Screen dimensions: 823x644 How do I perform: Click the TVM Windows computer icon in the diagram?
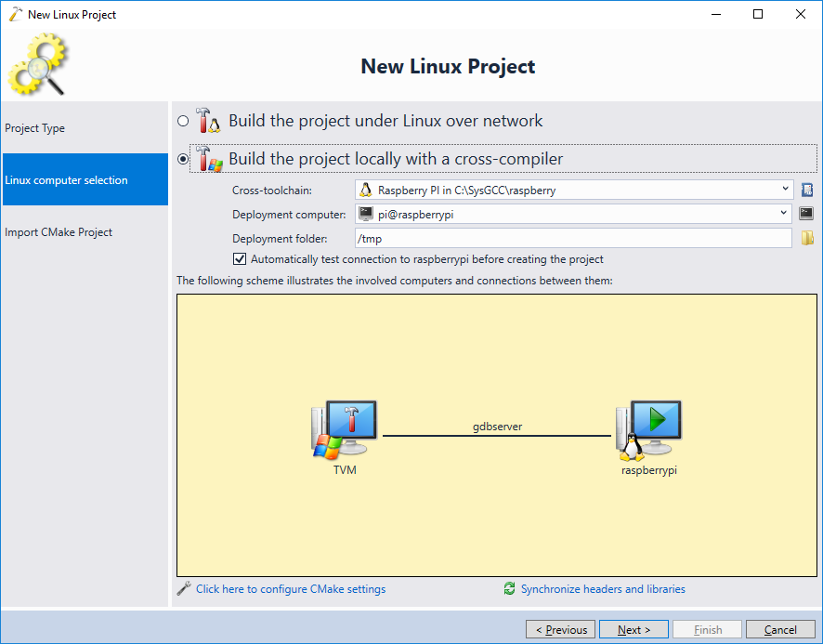click(345, 430)
